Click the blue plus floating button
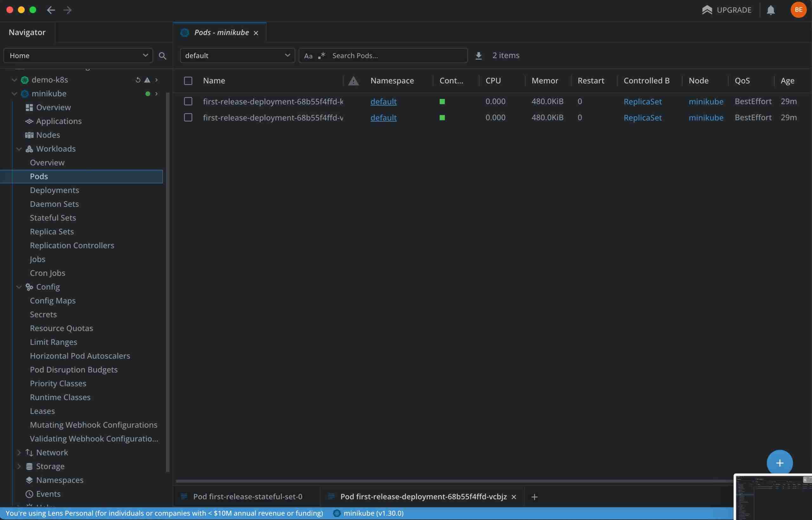 [780, 463]
